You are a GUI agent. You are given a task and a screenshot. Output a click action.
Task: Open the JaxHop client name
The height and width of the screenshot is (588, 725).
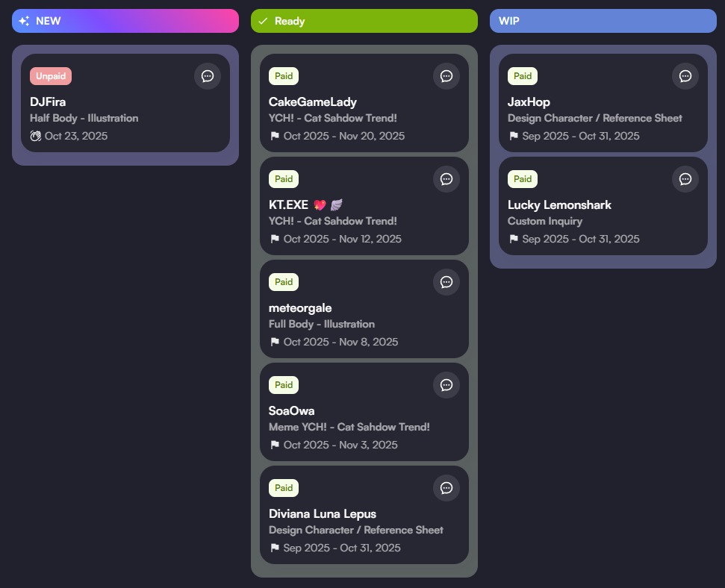[x=529, y=102]
